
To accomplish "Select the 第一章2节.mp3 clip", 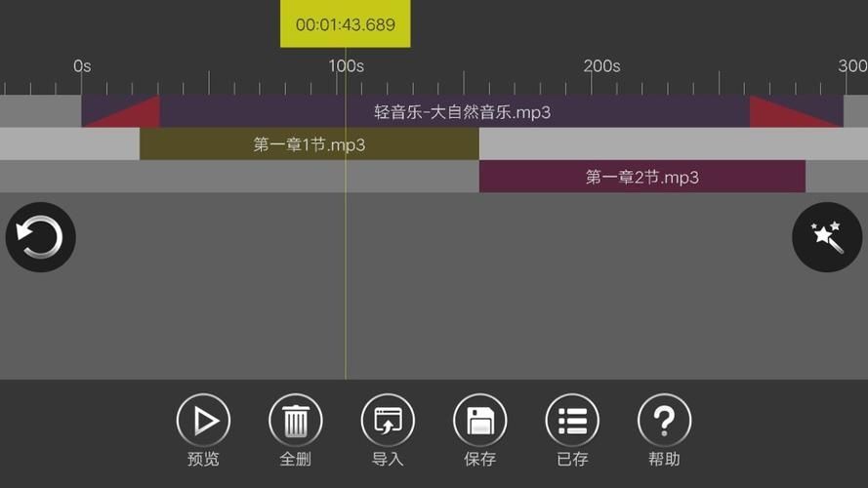I will coord(642,177).
